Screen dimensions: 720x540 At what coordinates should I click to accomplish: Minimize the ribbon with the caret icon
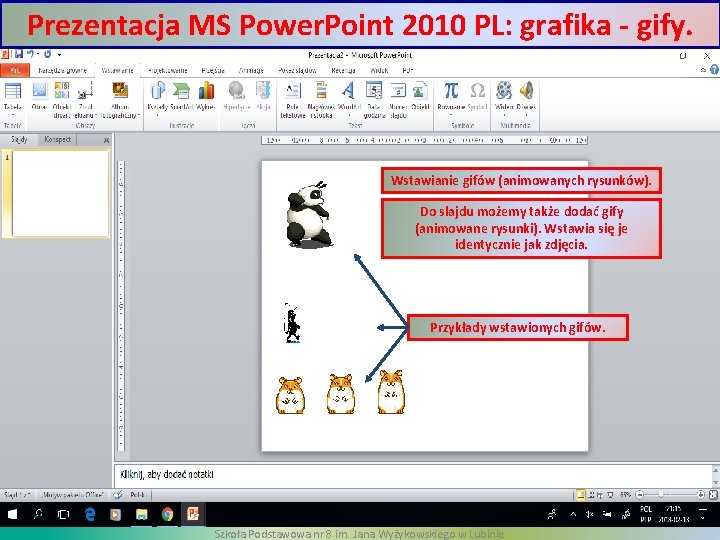click(x=703, y=70)
